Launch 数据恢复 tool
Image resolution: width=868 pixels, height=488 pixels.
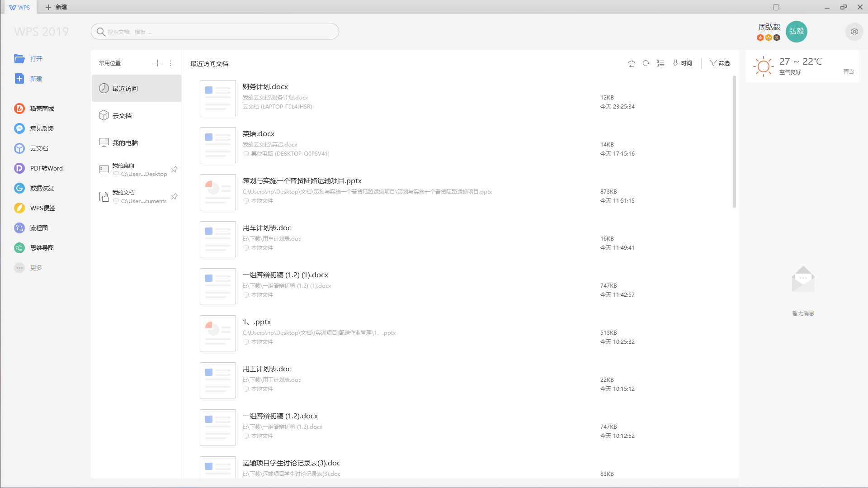34,188
